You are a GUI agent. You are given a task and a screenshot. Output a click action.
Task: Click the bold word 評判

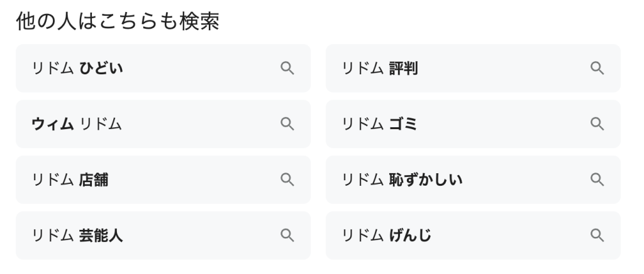(404, 68)
